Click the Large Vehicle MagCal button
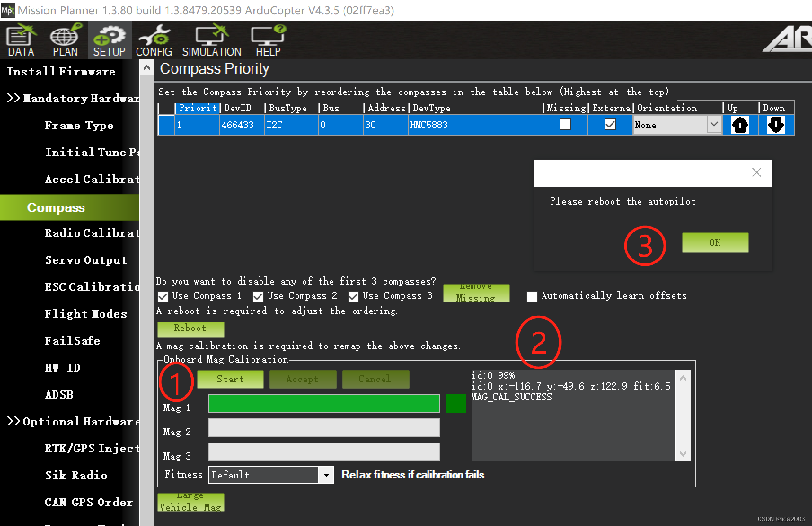Screen dimensions: 812x526 [x=190, y=502]
